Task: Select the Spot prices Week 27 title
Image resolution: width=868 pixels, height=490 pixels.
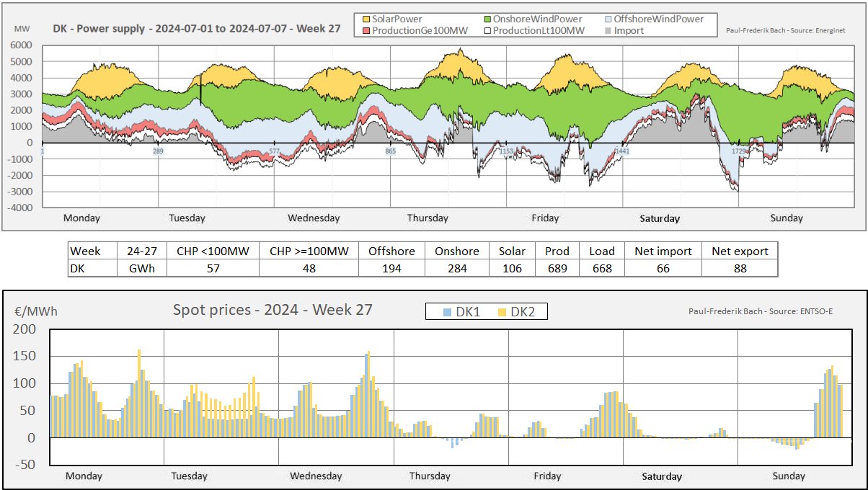Action: 273,310
